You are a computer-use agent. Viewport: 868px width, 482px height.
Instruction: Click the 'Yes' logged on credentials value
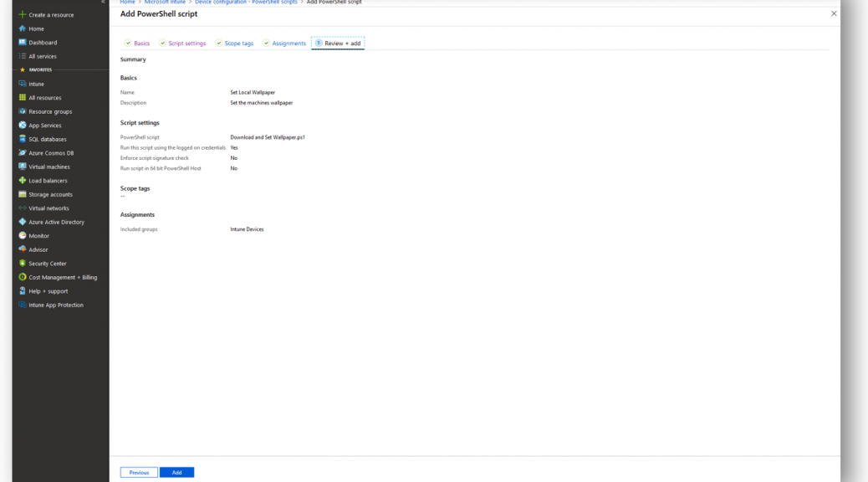tap(234, 148)
